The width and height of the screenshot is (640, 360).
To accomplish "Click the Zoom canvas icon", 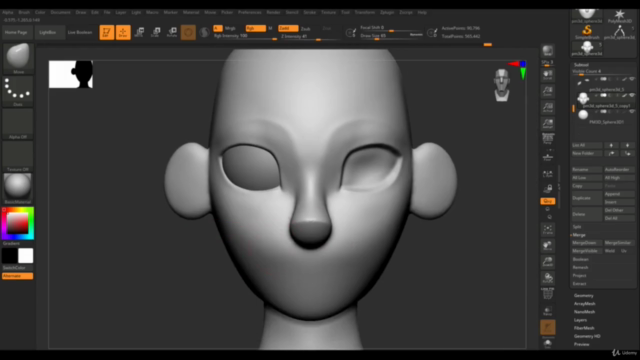I will (x=547, y=91).
